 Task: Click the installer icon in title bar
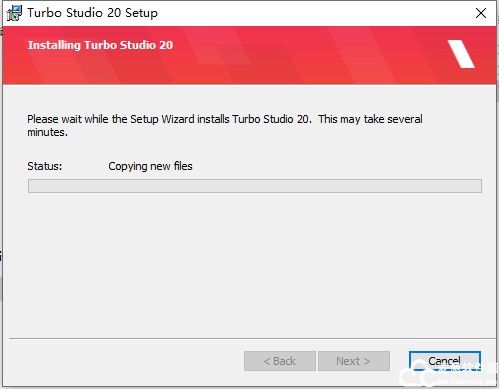tap(14, 13)
